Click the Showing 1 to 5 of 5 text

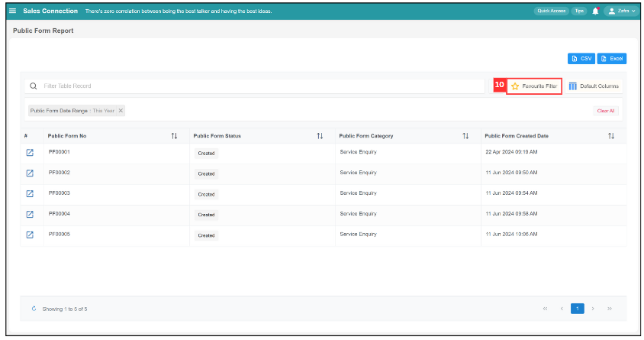[65, 309]
